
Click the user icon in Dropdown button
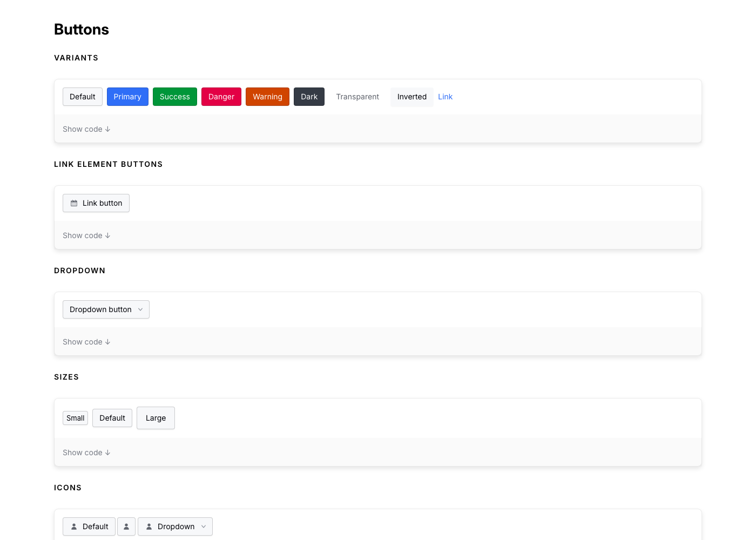click(x=149, y=526)
